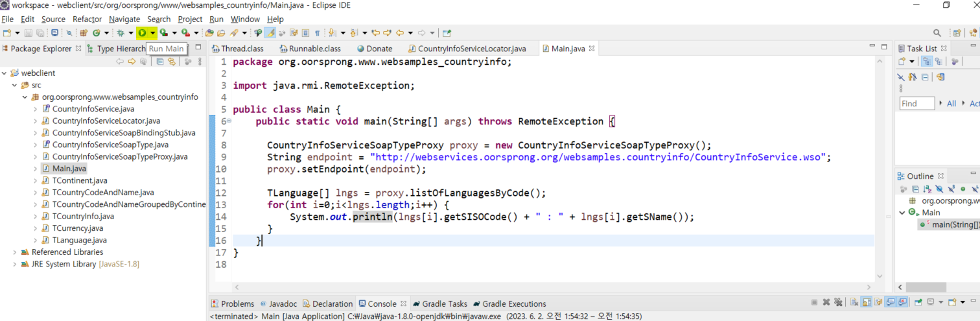Toggle Scroll Lock in Console toolbar
Viewport: 980px width, 321px height.
(866, 303)
